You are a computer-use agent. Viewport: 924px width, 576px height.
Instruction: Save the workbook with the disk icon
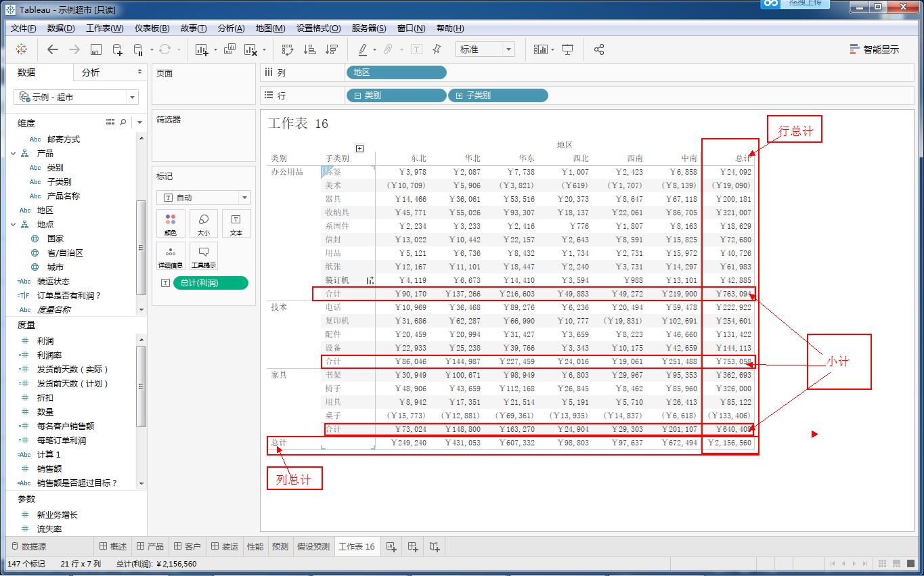coord(96,49)
